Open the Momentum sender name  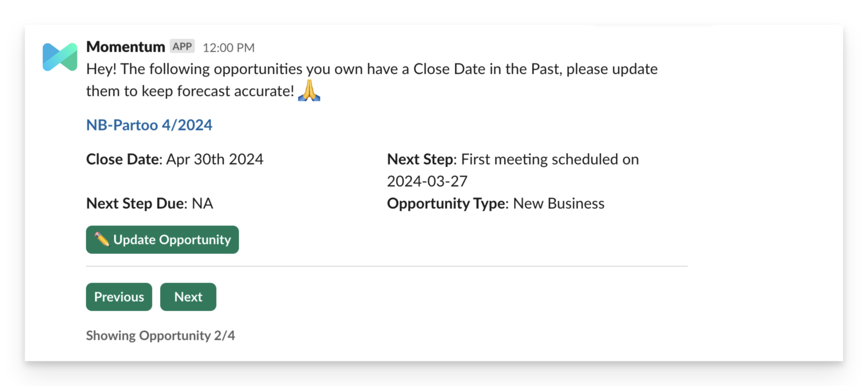pos(125,47)
